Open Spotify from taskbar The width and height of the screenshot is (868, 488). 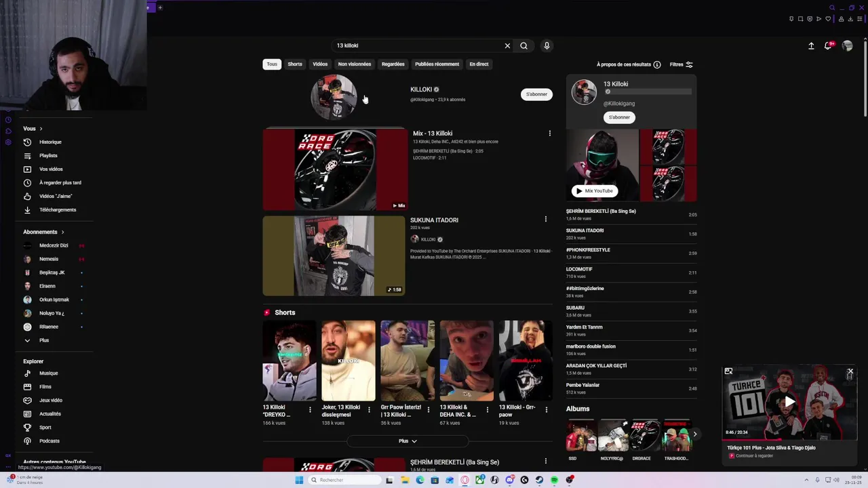[554, 480]
